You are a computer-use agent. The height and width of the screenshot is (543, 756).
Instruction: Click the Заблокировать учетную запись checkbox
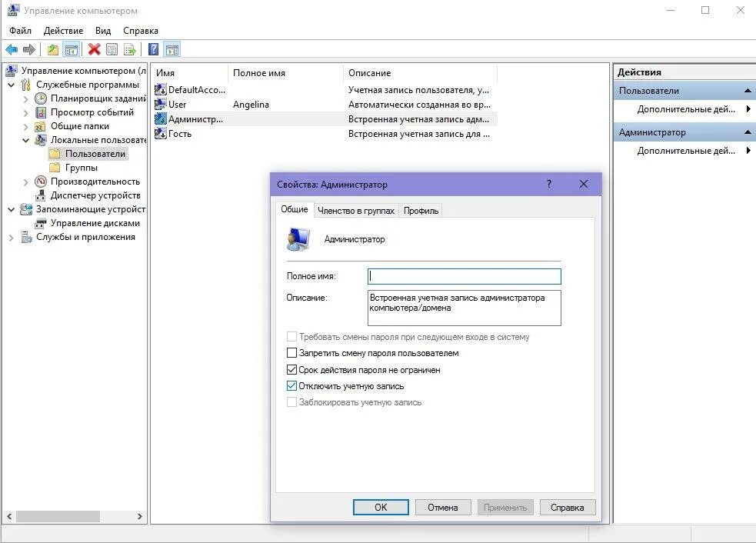point(291,402)
